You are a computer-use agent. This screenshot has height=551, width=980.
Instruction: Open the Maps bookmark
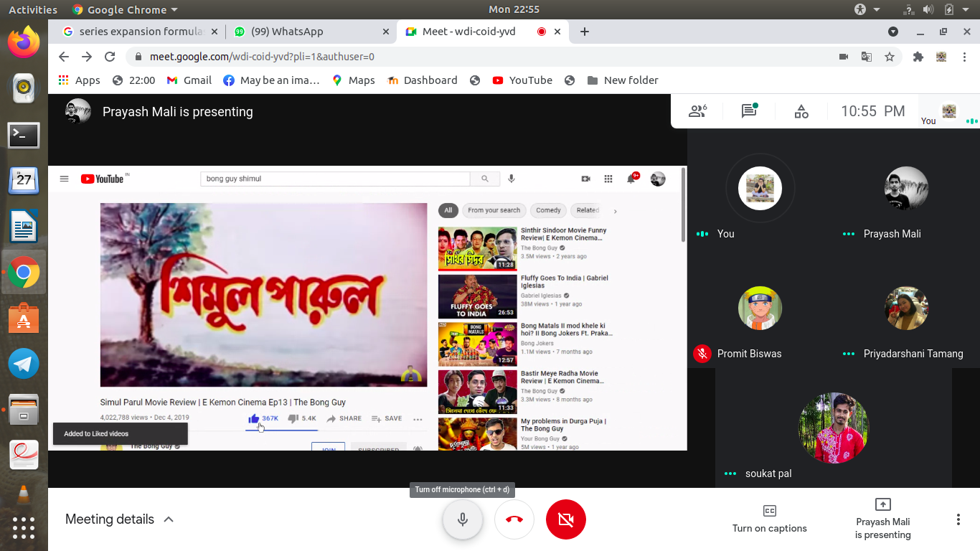(x=354, y=80)
